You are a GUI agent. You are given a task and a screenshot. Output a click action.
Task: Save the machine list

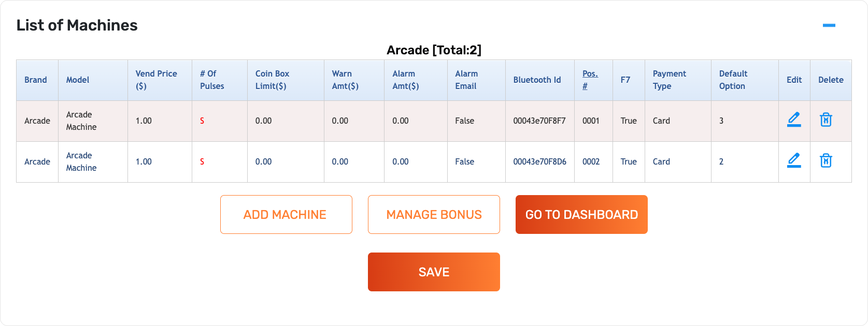(x=434, y=272)
